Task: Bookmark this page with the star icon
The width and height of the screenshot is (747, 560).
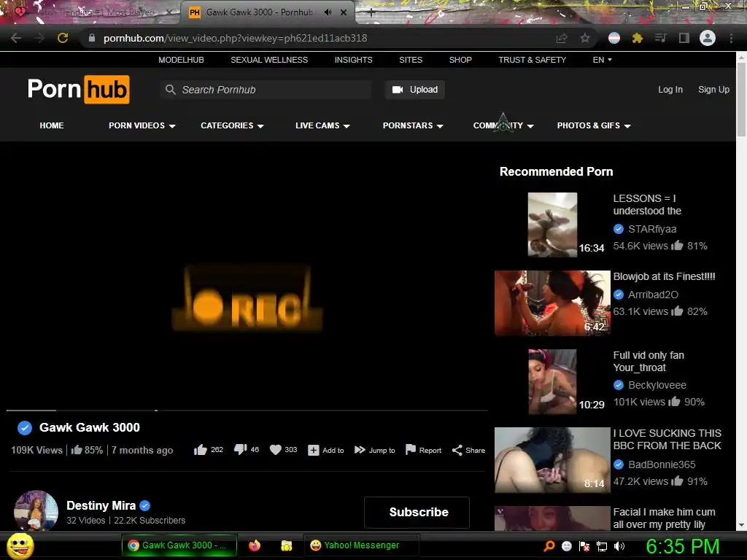Action: (585, 38)
